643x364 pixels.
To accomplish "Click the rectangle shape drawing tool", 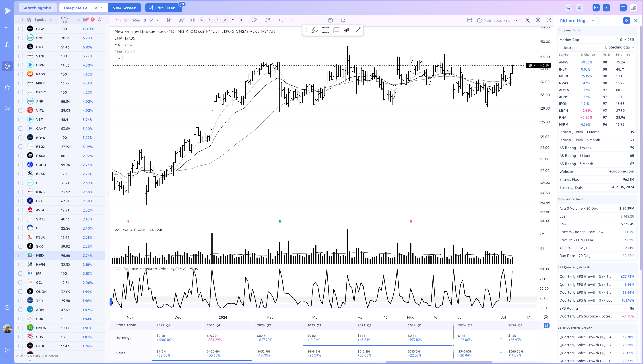I will (325, 30).
